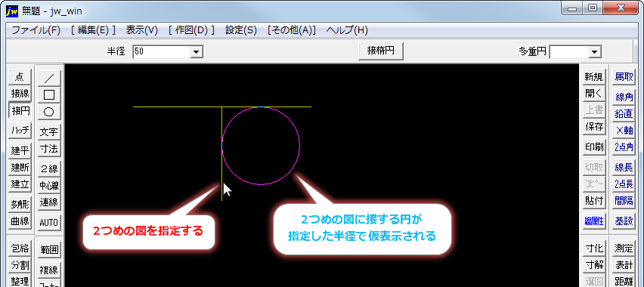Select the line drawing tool icon
Viewport: 644px width, 287px height.
[x=49, y=78]
